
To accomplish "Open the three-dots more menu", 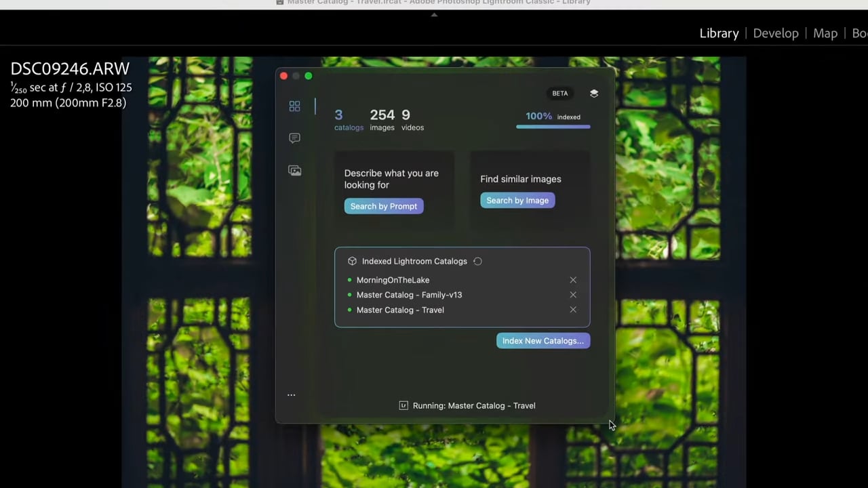I will 292,394.
